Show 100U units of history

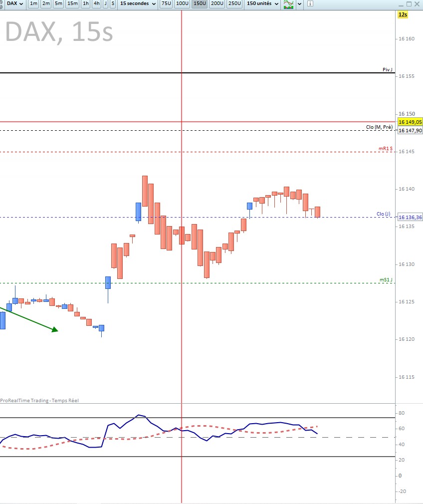182,3
